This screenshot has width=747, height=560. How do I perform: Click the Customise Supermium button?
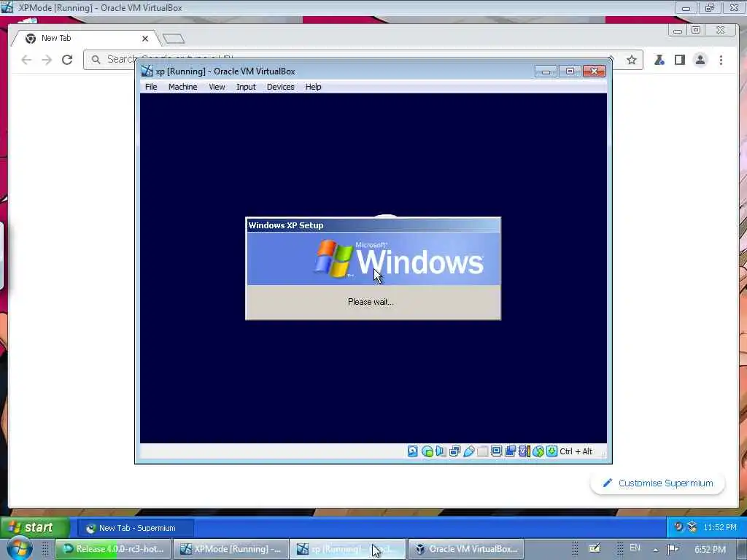click(x=657, y=483)
